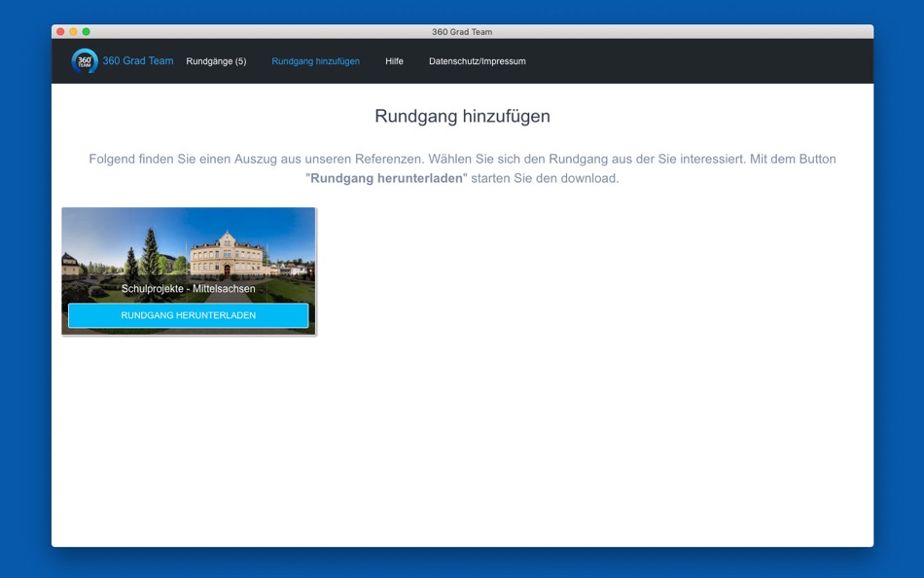Open the Rundgänge (5) menu item
This screenshot has width=924, height=578.
click(216, 61)
